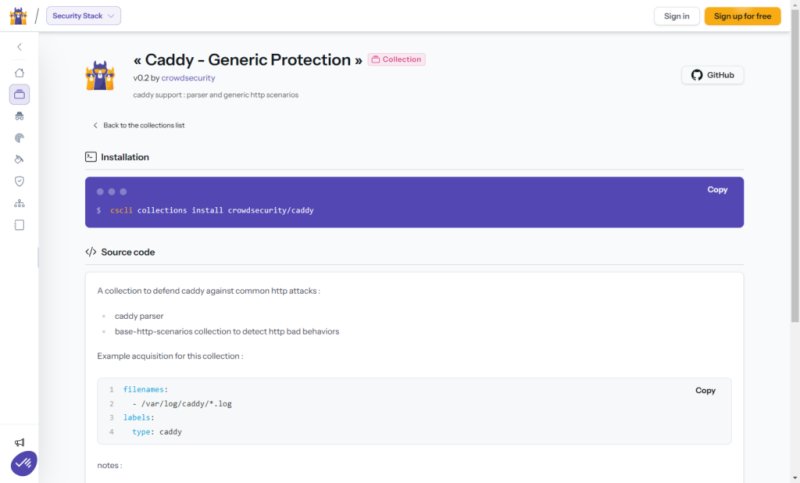Copy the acquisition YAML example
Screen dimensions: 800x483
pyautogui.click(x=705, y=390)
